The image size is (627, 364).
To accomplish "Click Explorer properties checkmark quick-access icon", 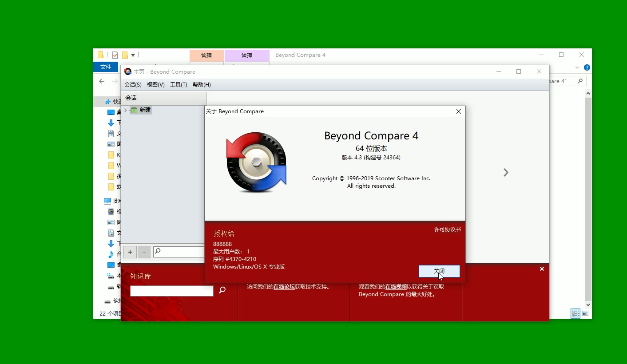I will [115, 55].
